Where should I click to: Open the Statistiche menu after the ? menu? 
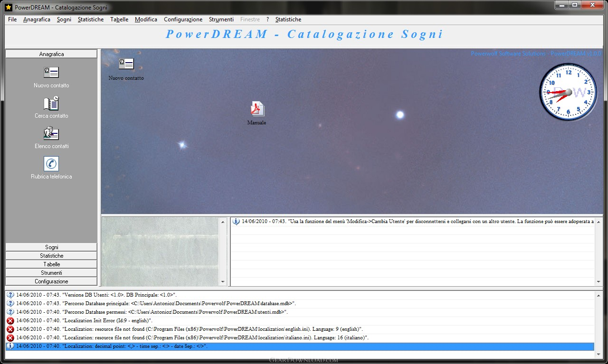click(288, 19)
